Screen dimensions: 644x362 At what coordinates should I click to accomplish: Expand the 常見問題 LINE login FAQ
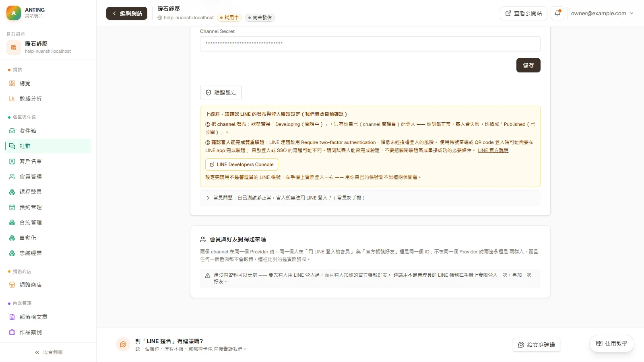[370, 198]
